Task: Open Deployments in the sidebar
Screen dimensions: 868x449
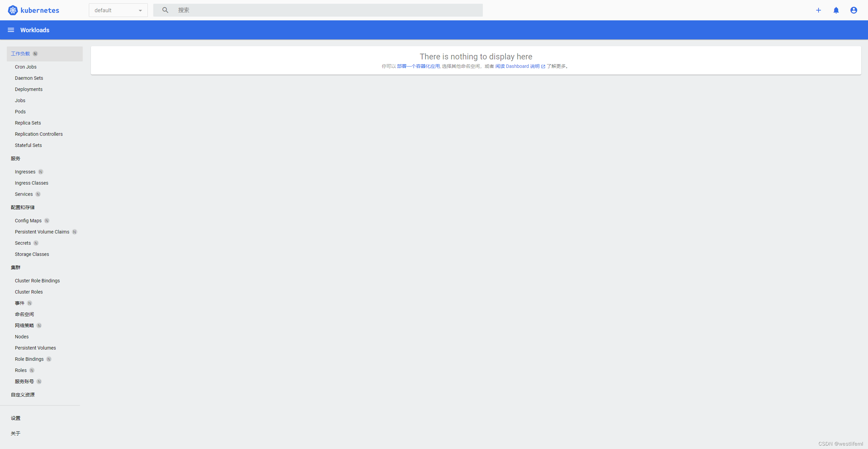Action: pyautogui.click(x=28, y=89)
